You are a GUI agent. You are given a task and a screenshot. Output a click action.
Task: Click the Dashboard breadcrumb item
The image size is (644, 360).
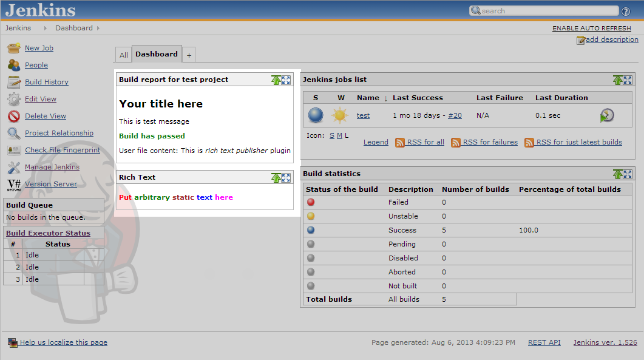click(x=74, y=28)
